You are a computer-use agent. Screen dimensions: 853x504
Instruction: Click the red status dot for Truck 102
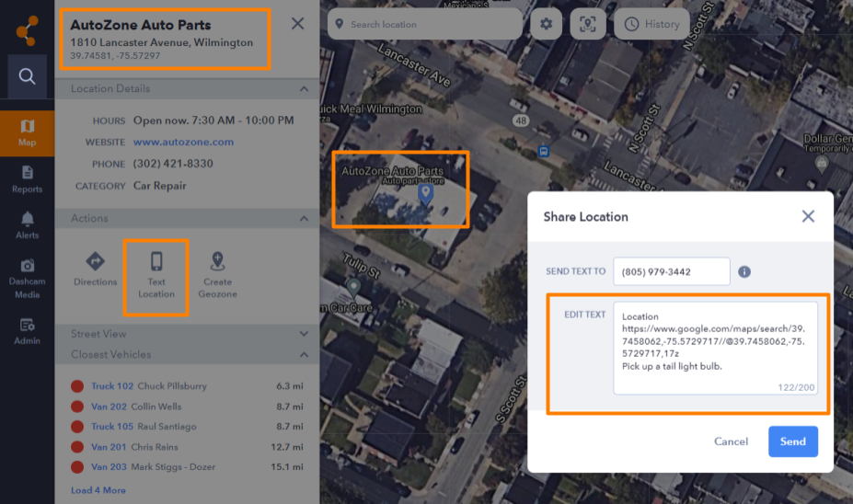(77, 386)
